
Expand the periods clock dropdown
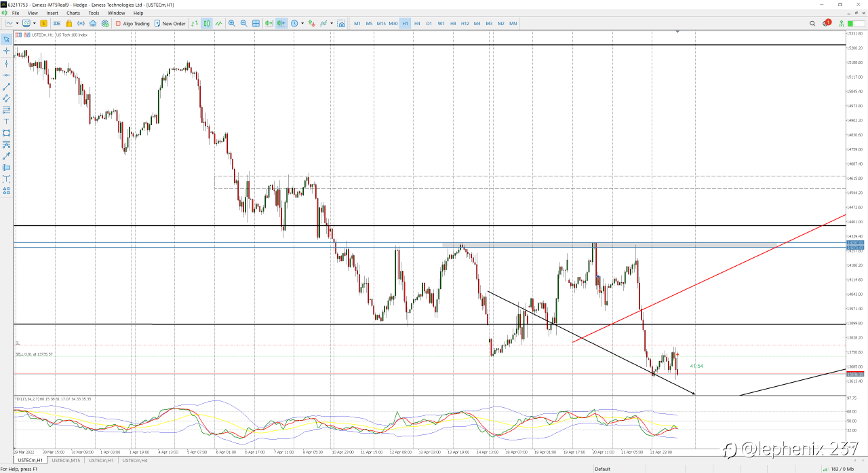(x=302, y=23)
